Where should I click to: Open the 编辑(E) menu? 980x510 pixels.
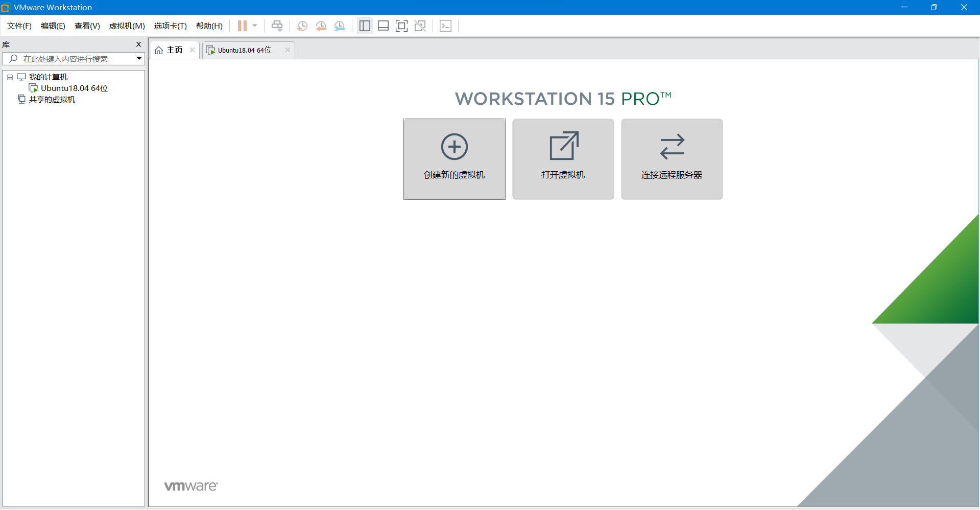click(x=53, y=26)
